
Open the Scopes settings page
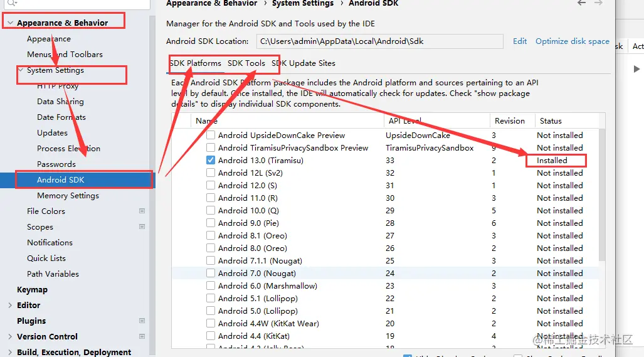(x=40, y=226)
